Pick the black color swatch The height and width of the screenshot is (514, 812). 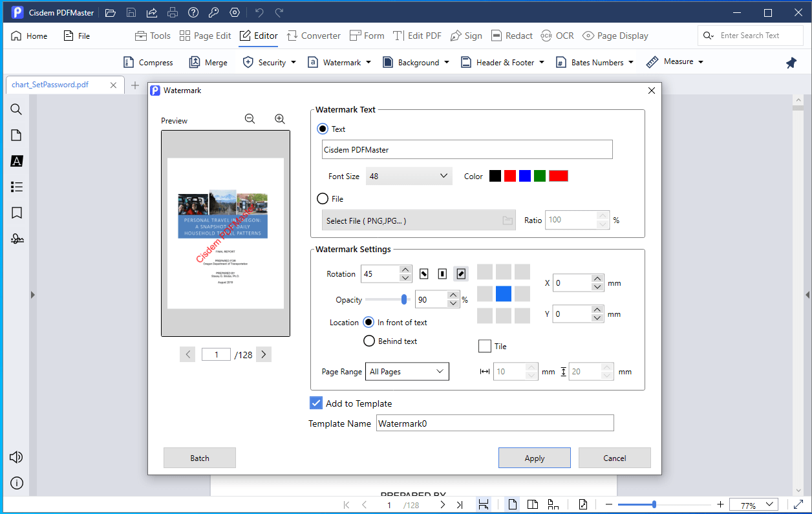[x=495, y=176]
